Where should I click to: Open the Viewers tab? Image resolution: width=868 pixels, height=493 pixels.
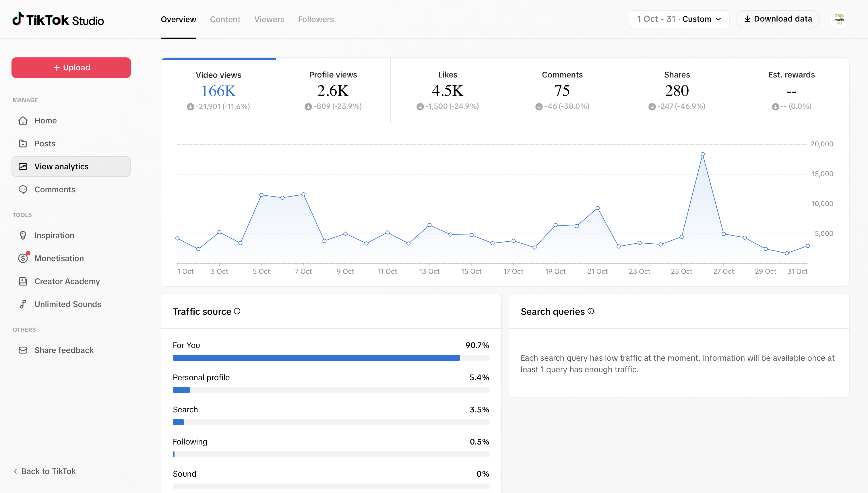[x=269, y=19]
